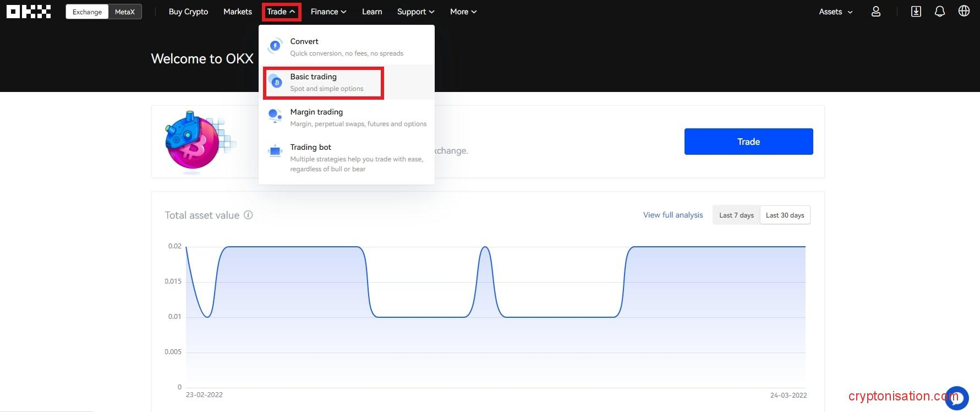980x412 pixels.
Task: Open the Assets dropdown
Action: pos(835,12)
